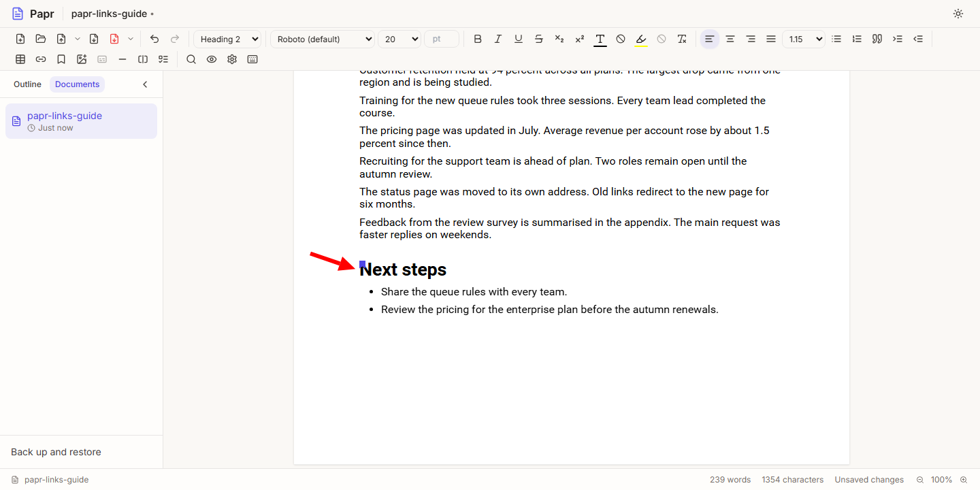Open the 1.15 line spacing dropdown
This screenshot has height=490, width=980.
click(804, 39)
